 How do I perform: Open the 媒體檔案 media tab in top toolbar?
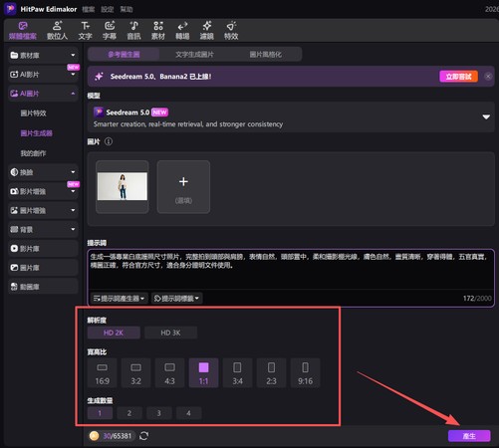click(x=23, y=30)
